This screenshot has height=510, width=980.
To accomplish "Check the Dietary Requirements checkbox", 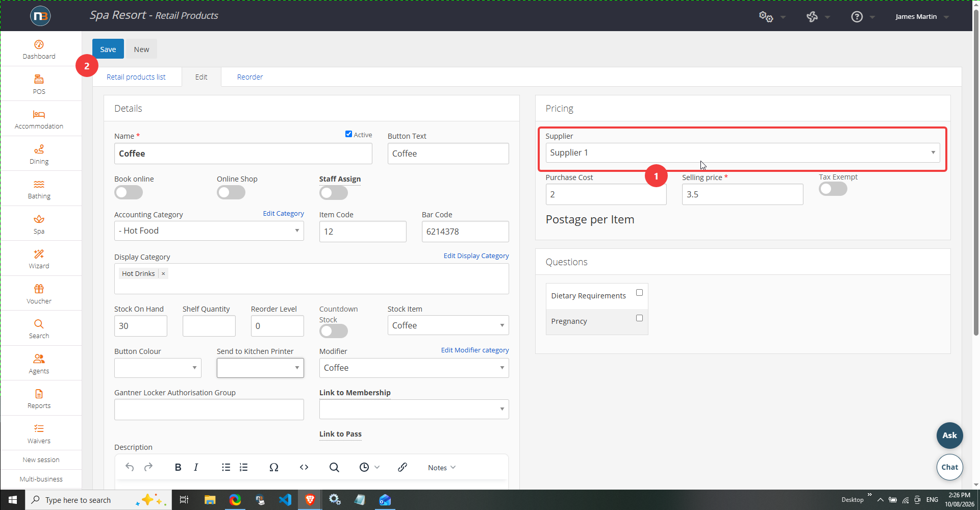I will coord(639,293).
